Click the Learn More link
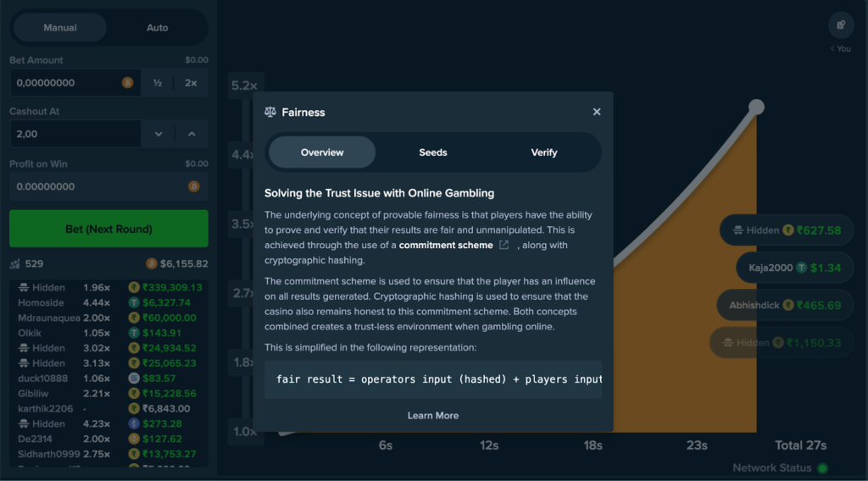 (x=432, y=416)
